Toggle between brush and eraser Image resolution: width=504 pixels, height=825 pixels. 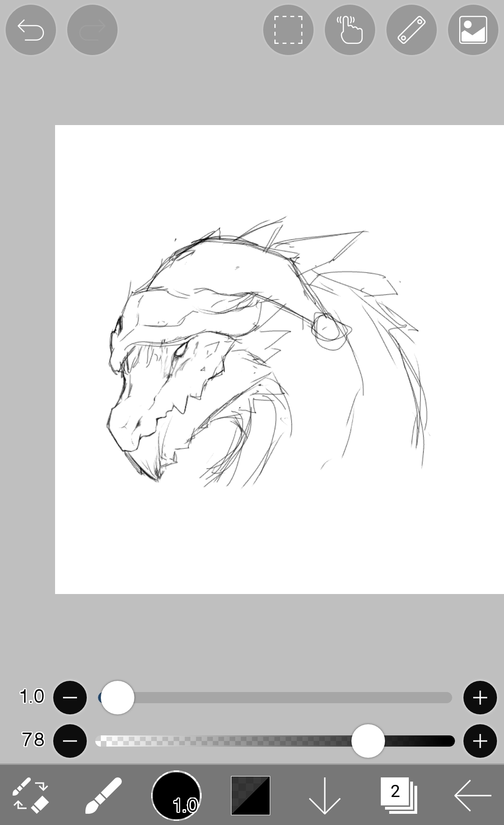pyautogui.click(x=30, y=796)
